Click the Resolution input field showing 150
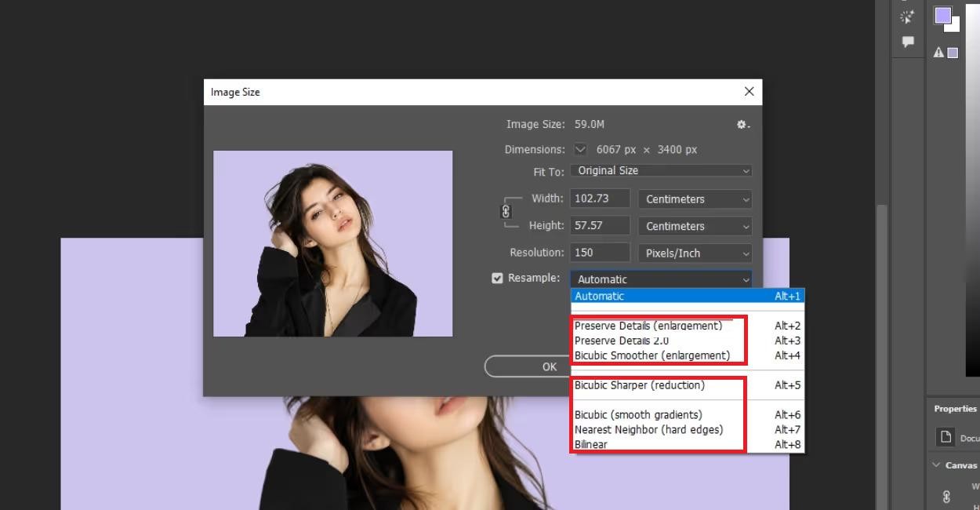 (x=601, y=253)
